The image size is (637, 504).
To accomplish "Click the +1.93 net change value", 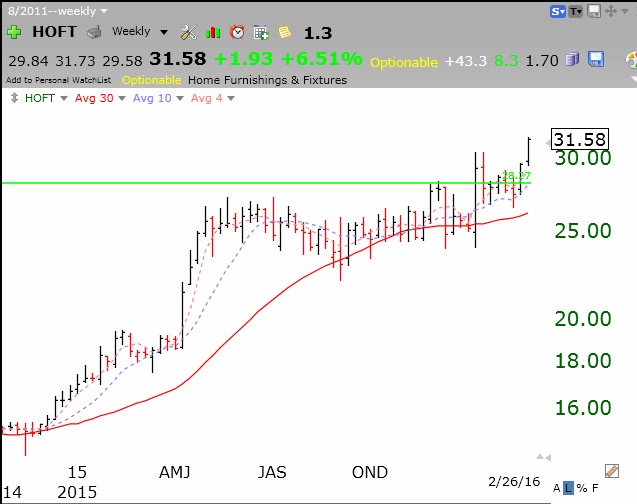I will point(243,59).
